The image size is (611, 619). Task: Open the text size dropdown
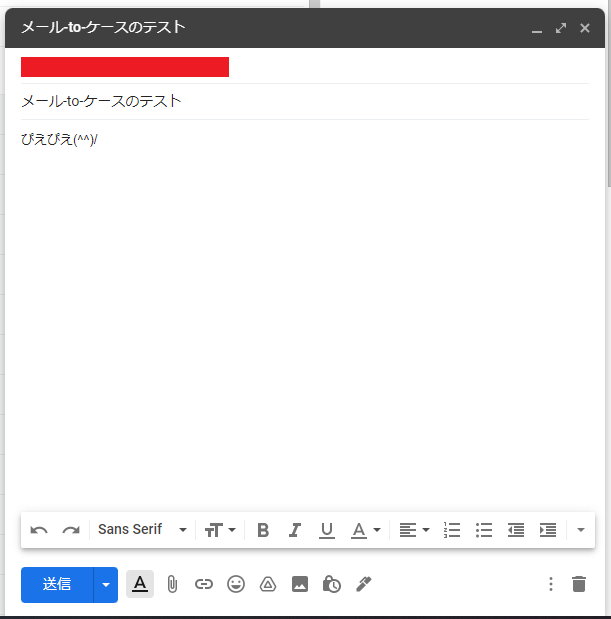tap(220, 530)
